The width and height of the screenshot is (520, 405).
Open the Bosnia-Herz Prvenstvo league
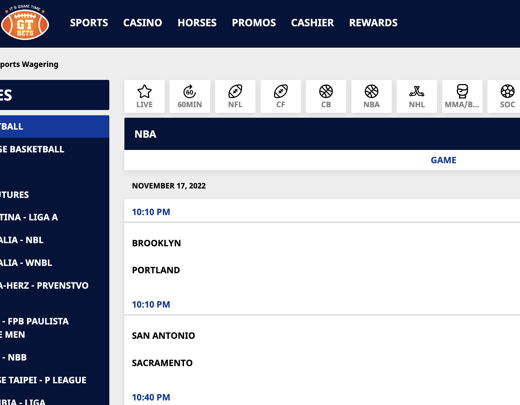pos(54,285)
